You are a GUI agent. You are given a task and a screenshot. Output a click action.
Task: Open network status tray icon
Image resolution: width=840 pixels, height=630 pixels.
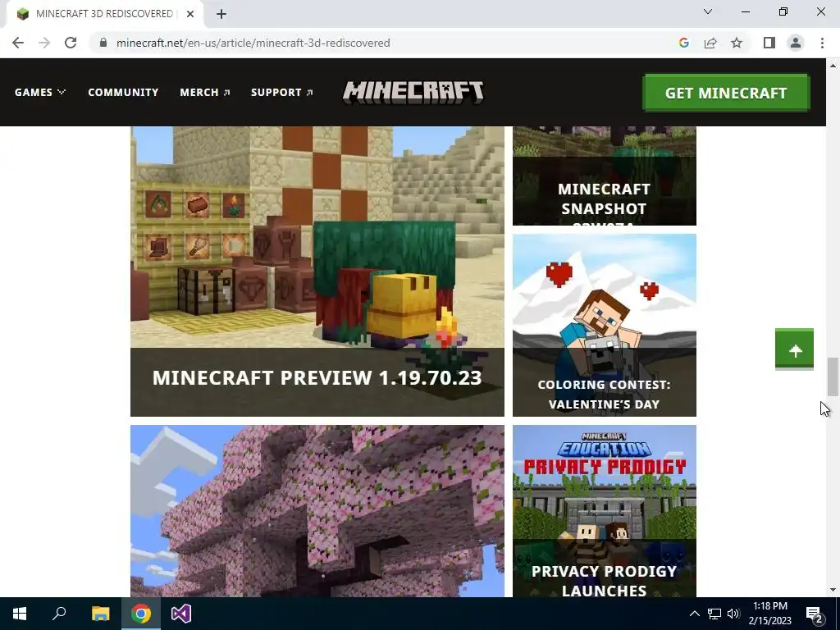coord(714,614)
